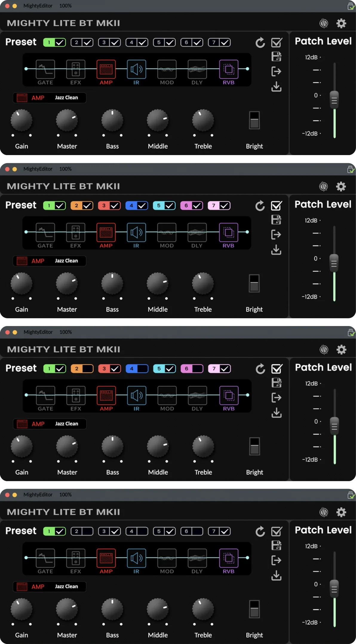Image resolution: width=356 pixels, height=644 pixels.
Task: Click the EFX pedal icon in the second window
Action: coord(76,232)
